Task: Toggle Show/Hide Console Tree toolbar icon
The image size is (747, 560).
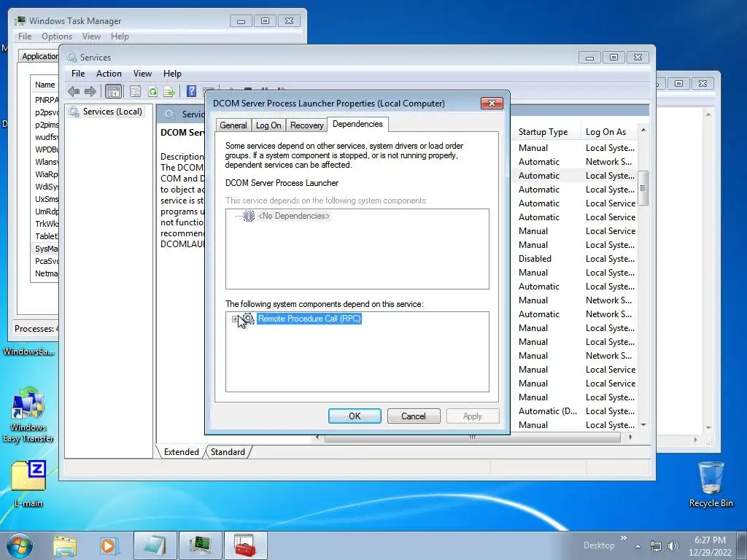Action: coord(113,91)
